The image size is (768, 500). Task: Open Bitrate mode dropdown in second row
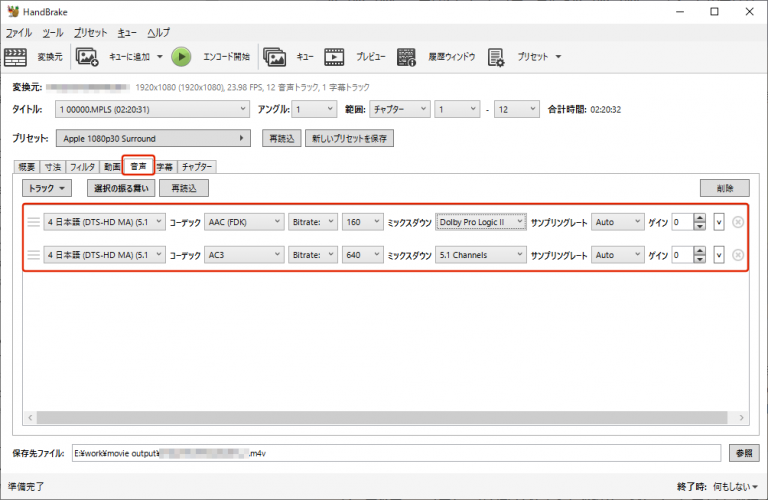(x=312, y=255)
